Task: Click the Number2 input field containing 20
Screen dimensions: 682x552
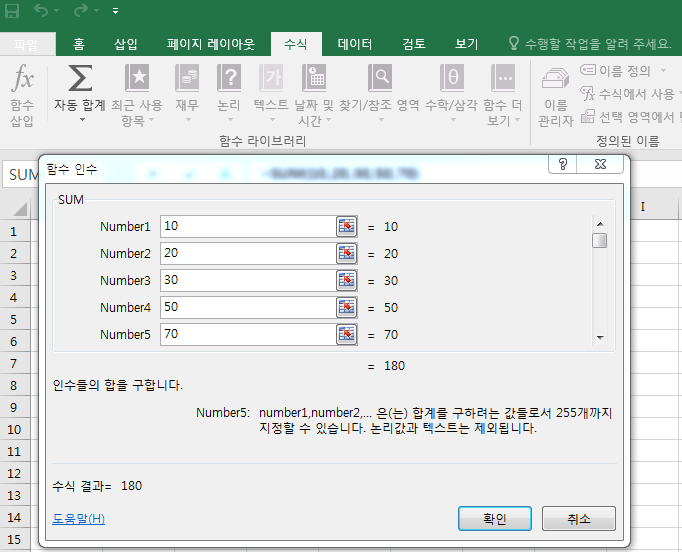Action: (248, 253)
